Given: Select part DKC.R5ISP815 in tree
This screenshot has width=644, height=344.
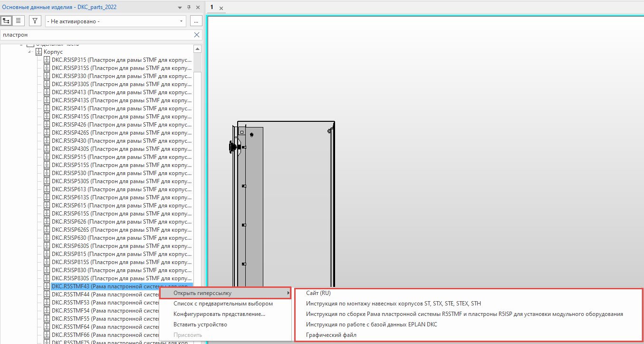Looking at the screenshot, I should coord(122,254).
